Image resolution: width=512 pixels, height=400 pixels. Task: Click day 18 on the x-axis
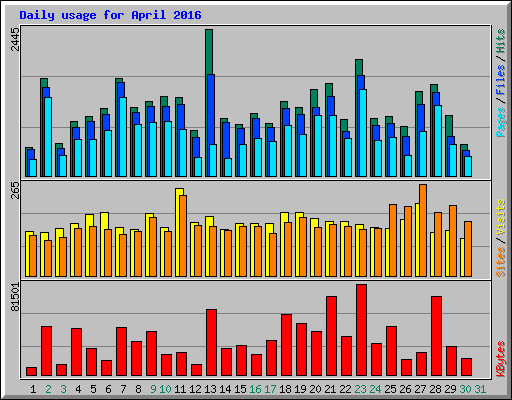tap(285, 389)
